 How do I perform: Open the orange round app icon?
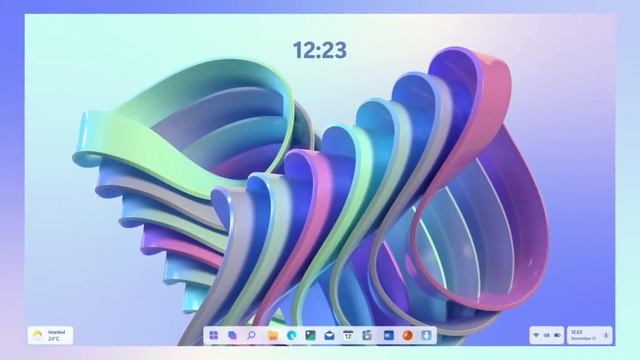point(407,336)
